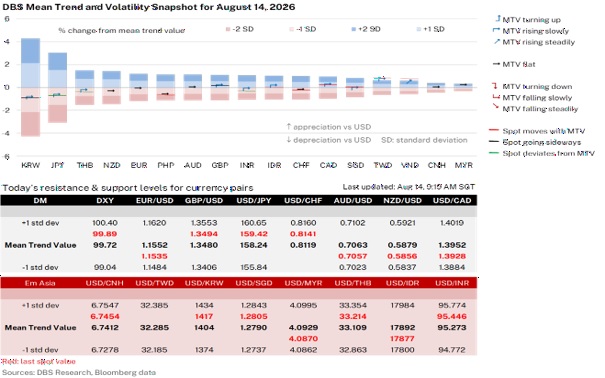The height and width of the screenshot is (378, 605).
Task: Click the CAD axis label
Action: [x=328, y=165]
